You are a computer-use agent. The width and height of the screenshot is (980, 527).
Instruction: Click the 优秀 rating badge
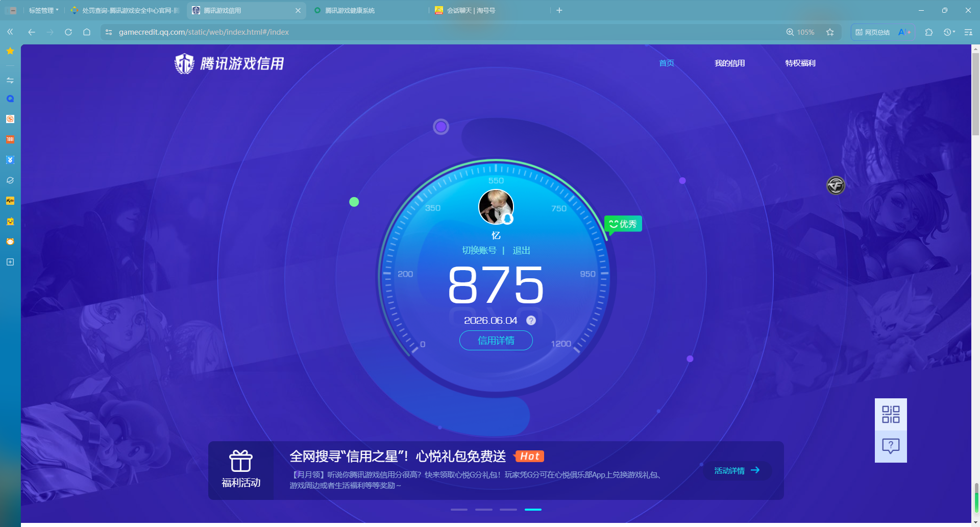[623, 224]
